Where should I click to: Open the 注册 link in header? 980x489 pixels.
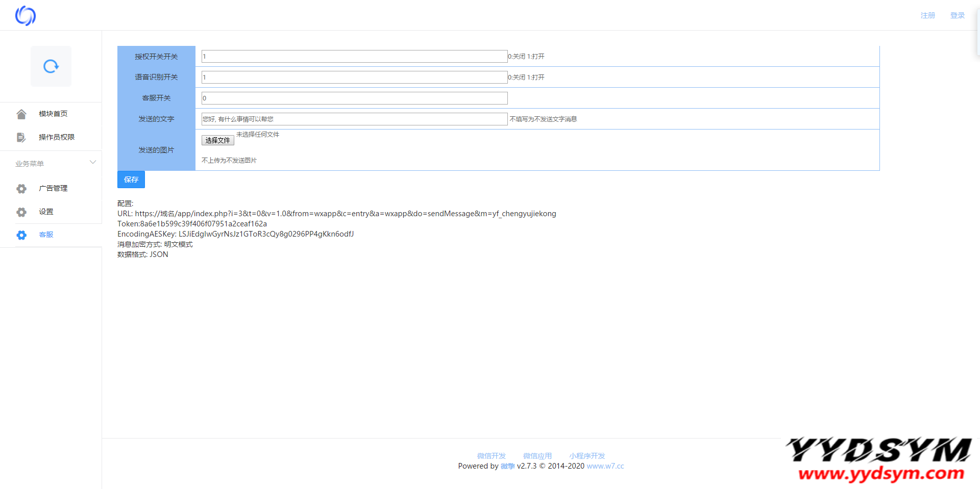(927, 15)
